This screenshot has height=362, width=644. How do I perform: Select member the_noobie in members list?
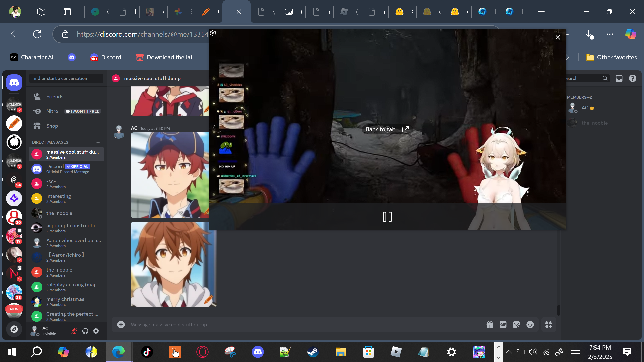(x=601, y=123)
